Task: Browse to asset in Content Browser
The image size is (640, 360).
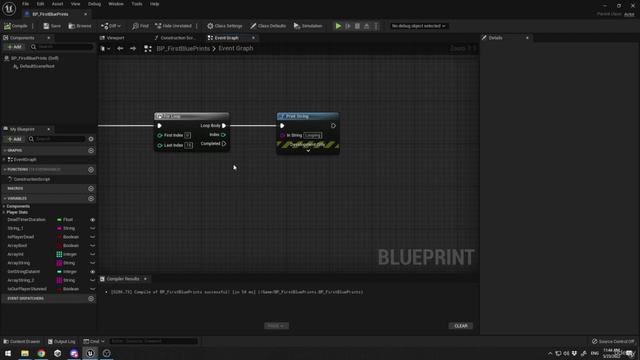Action: pyautogui.click(x=80, y=26)
